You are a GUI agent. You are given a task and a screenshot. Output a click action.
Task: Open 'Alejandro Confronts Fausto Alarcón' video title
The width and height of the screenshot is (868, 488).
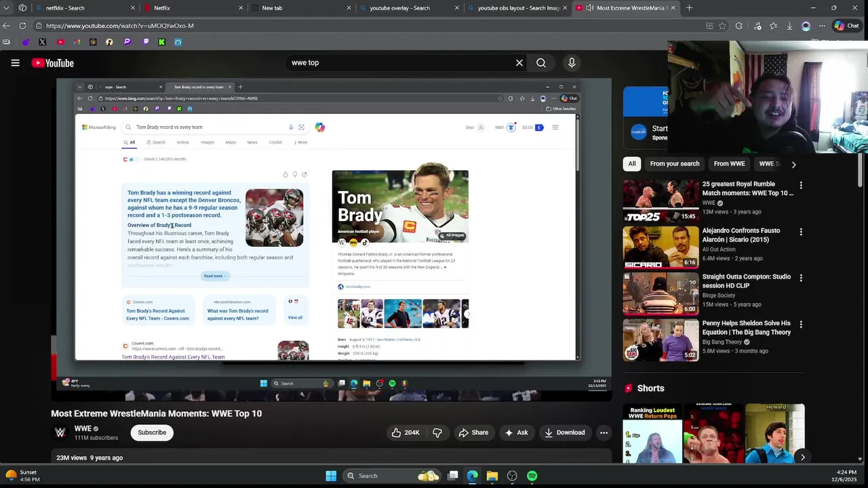click(741, 235)
